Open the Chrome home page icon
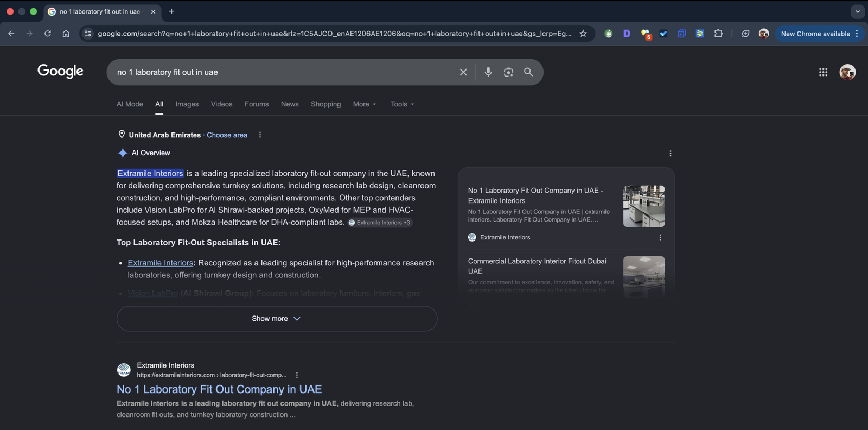This screenshot has width=868, height=430. coord(66,34)
